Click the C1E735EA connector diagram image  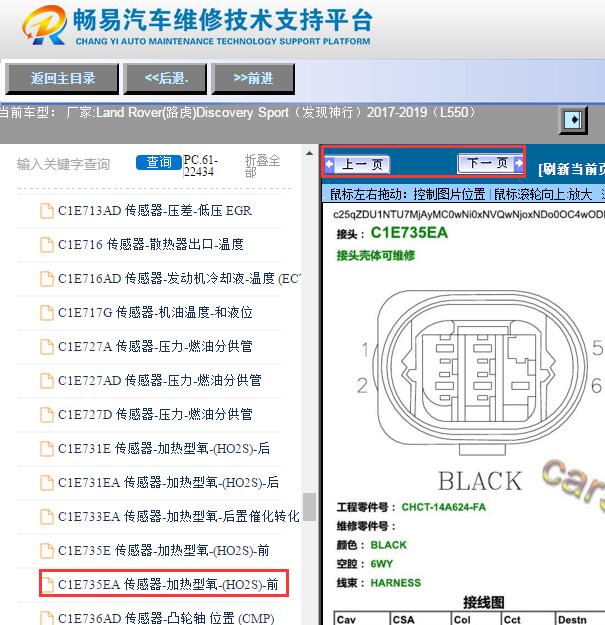(480, 373)
